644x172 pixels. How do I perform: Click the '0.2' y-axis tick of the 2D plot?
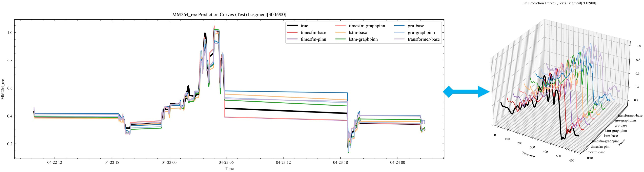pyautogui.click(x=10, y=144)
